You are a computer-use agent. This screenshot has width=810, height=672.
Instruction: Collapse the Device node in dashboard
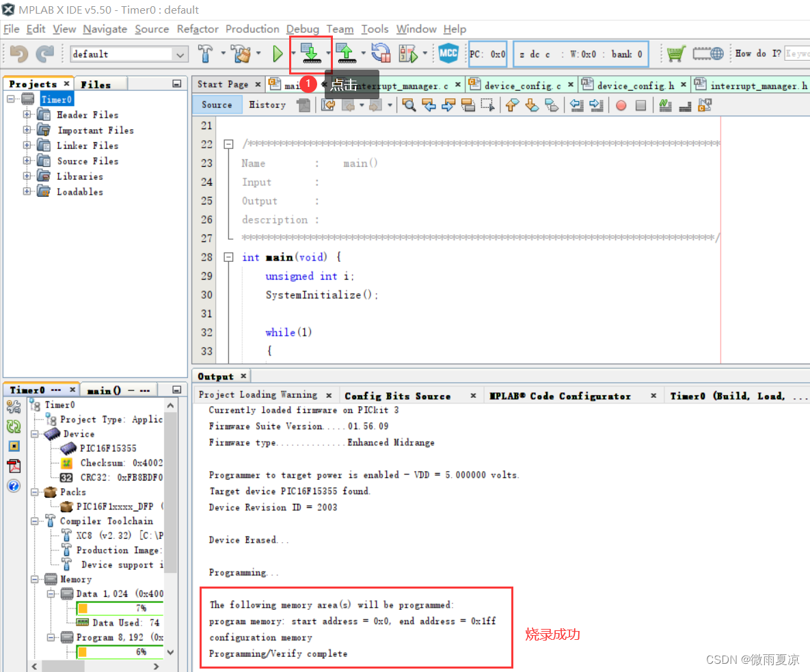pyautogui.click(x=35, y=434)
